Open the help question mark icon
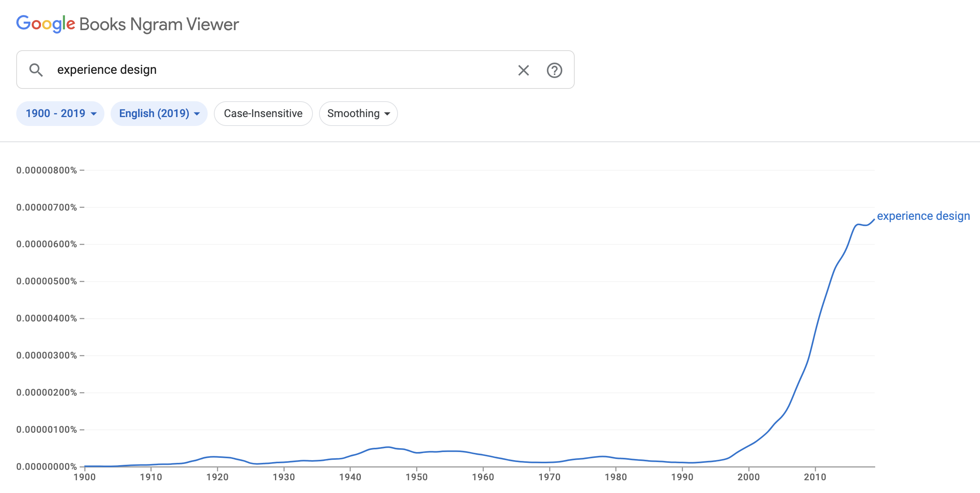Screen dimensions: 980x493 pos(554,70)
